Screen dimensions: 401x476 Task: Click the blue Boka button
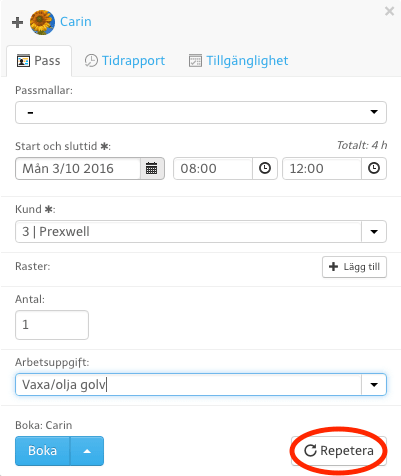[43, 451]
